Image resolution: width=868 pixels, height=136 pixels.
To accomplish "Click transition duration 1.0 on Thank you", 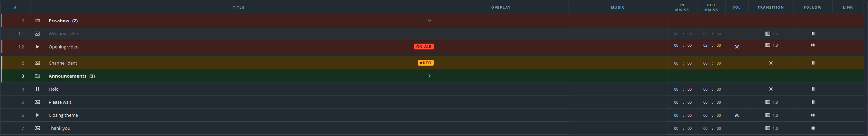I will (x=775, y=128).
